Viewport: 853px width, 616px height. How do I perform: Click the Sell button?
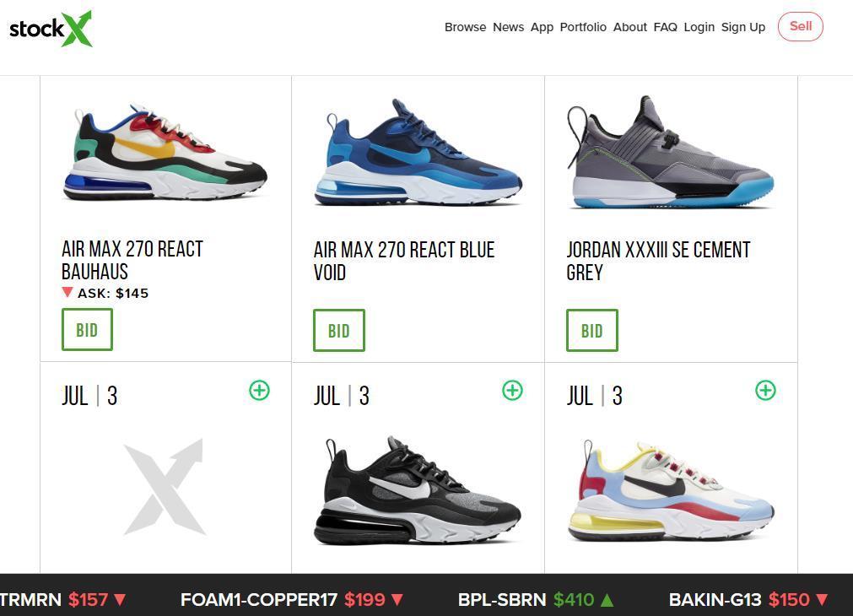[800, 26]
